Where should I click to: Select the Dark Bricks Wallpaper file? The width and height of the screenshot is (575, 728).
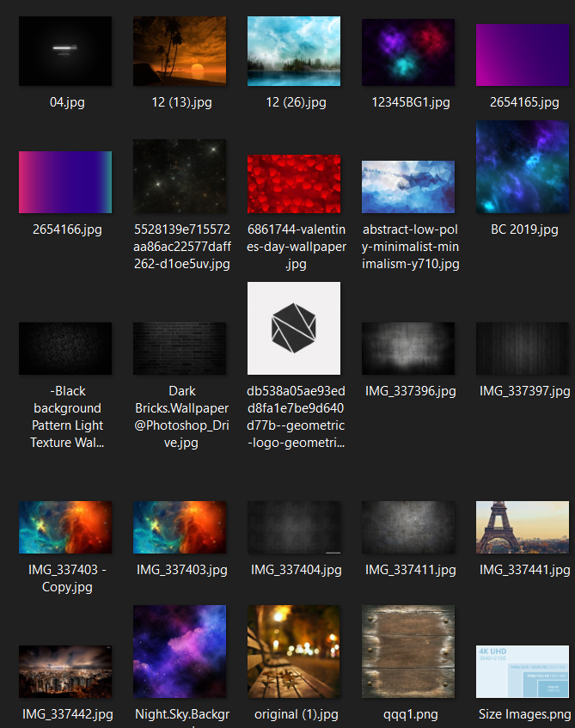pyautogui.click(x=180, y=348)
